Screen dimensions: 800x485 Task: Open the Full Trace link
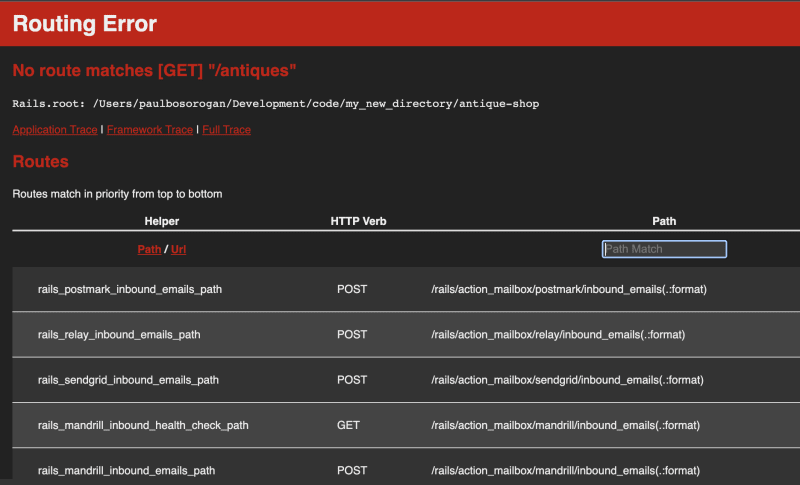pos(226,130)
